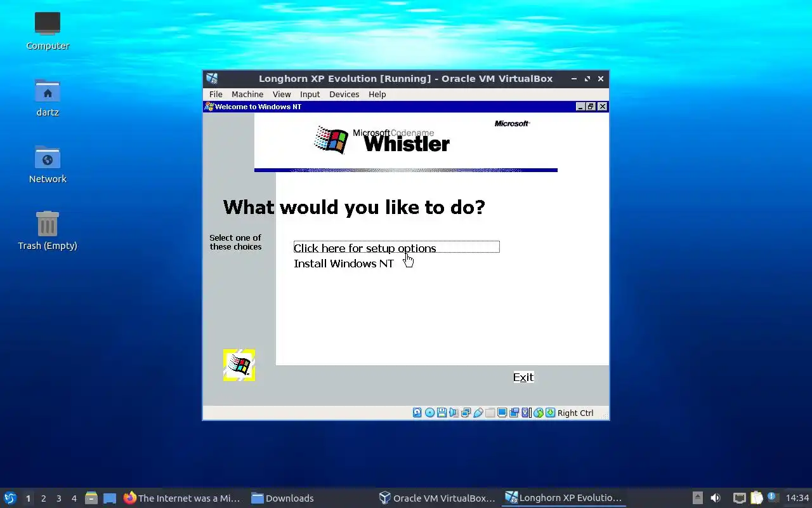Click the hard disk activity indicator icon
Image resolution: width=812 pixels, height=508 pixels.
[x=417, y=413]
